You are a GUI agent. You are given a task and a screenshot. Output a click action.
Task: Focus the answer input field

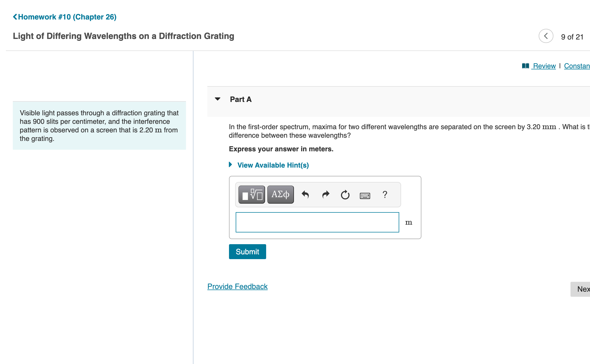[x=317, y=222]
